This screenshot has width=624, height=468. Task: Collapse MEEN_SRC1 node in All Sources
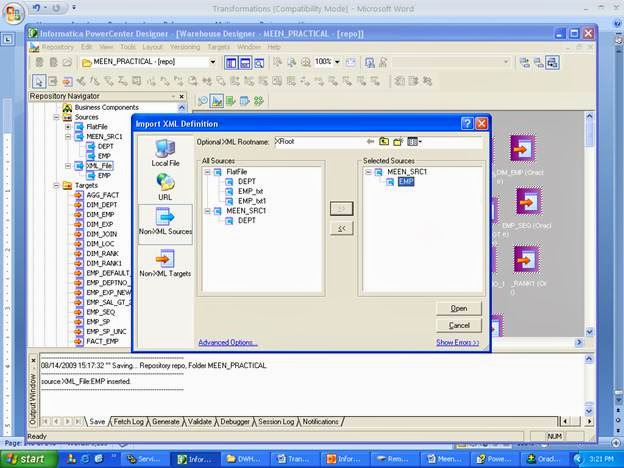pos(207,211)
